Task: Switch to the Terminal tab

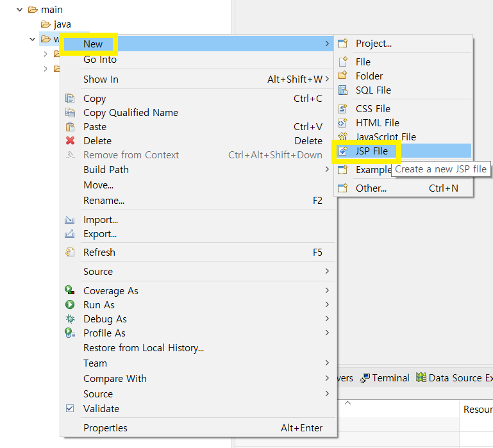Action: [x=385, y=378]
